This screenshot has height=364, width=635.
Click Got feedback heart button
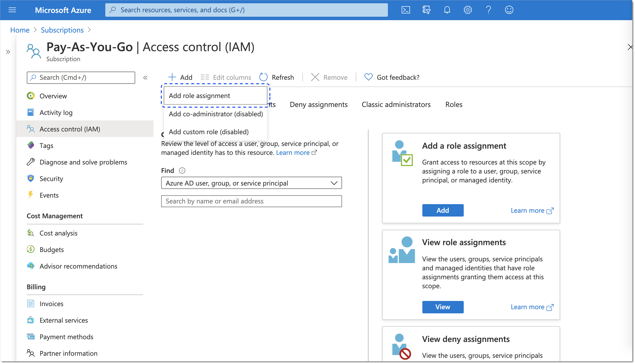click(x=392, y=77)
